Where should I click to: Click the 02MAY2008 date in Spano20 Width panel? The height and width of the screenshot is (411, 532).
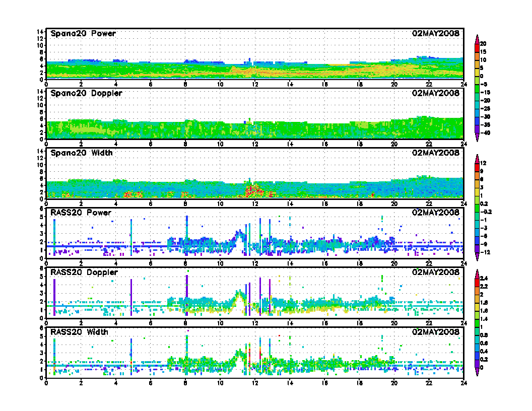tap(436, 153)
